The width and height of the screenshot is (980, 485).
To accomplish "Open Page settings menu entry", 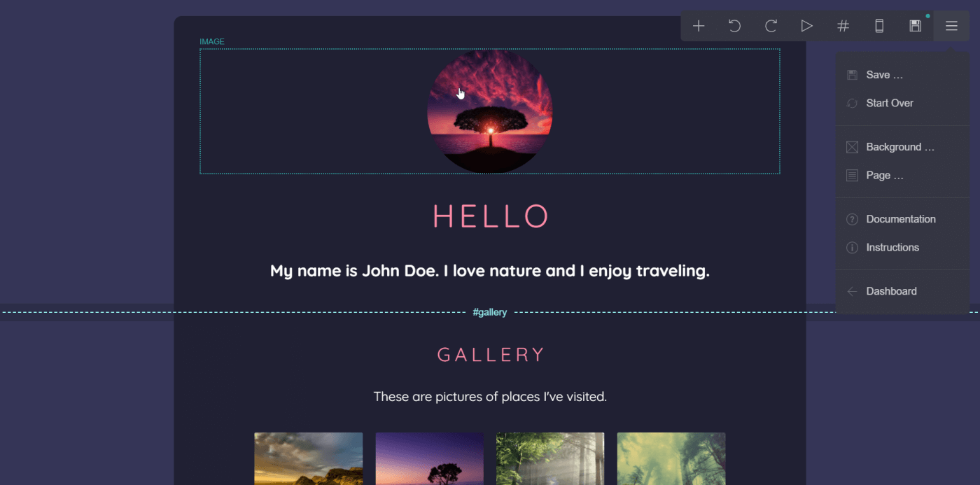I will pyautogui.click(x=884, y=176).
